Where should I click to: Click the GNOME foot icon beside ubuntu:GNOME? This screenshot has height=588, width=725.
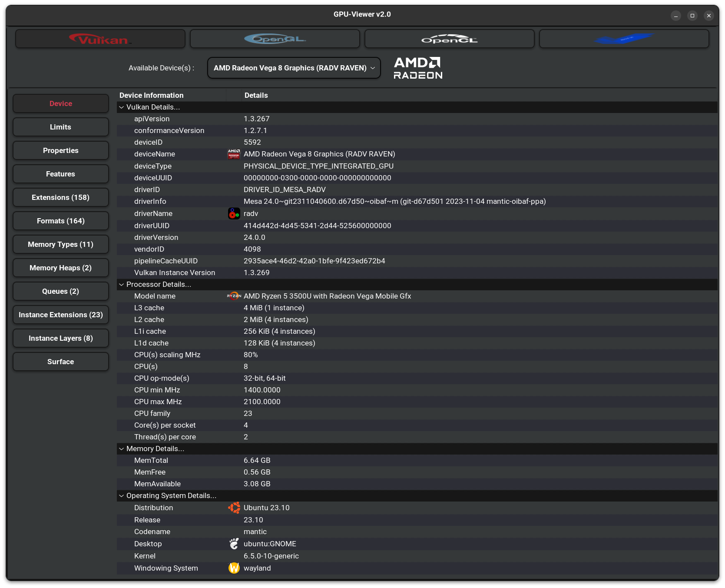[x=234, y=544]
